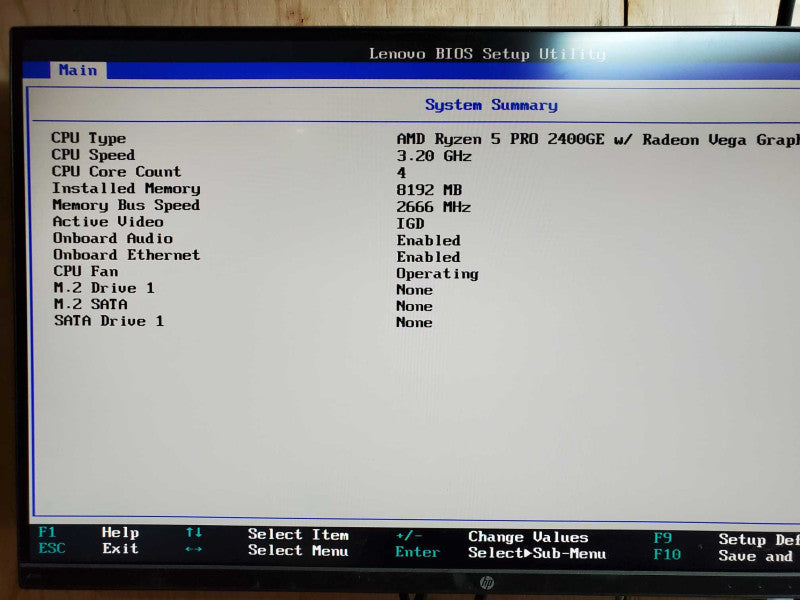The image size is (800, 600).
Task: Select the CPU Speed label
Action: [x=93, y=155]
